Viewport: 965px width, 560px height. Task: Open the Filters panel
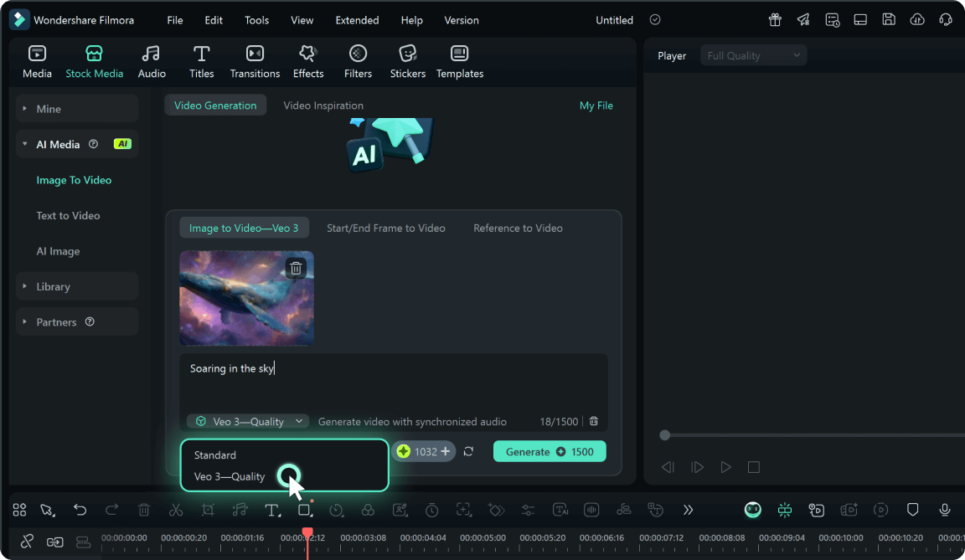(358, 61)
